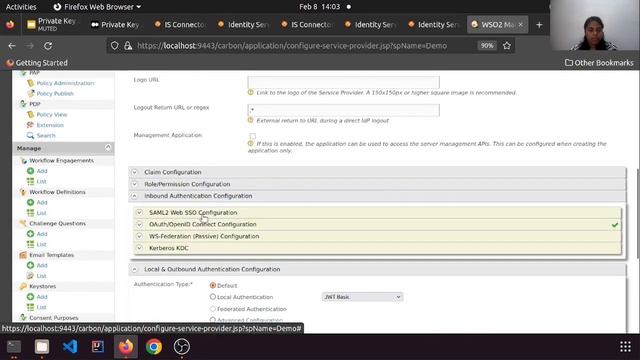This screenshot has height=360, width=640.
Task: Open Policy Administration link
Action: tap(65, 83)
